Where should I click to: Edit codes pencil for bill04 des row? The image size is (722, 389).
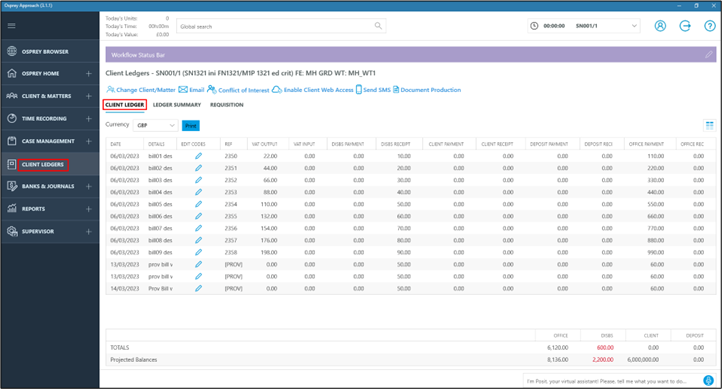[198, 192]
